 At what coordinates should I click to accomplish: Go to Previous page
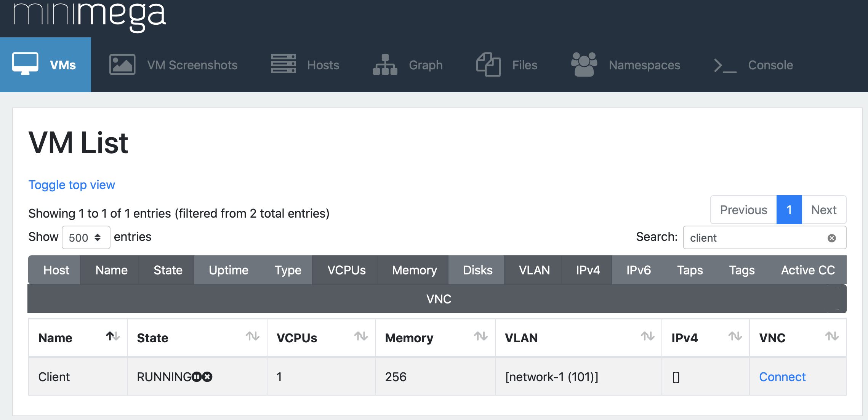click(743, 210)
